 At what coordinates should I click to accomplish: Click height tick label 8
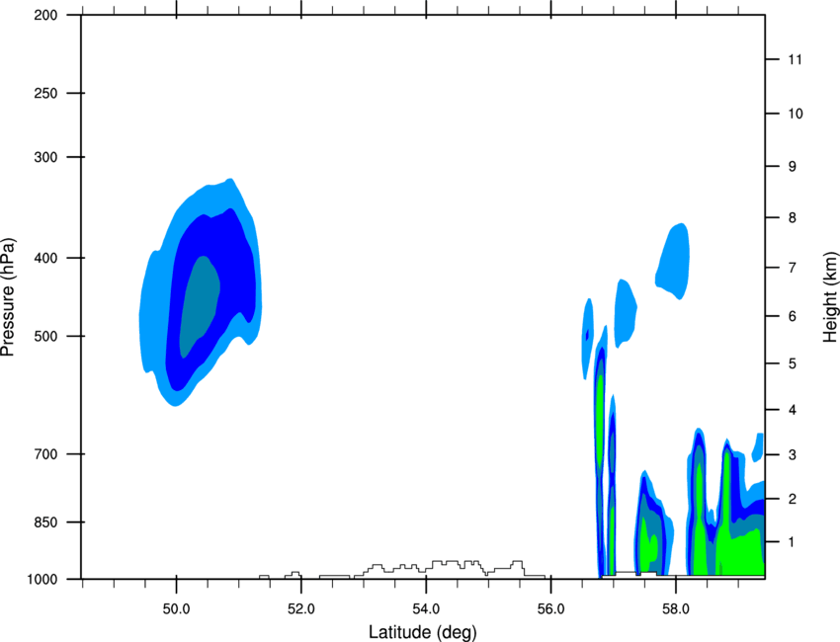(x=792, y=217)
